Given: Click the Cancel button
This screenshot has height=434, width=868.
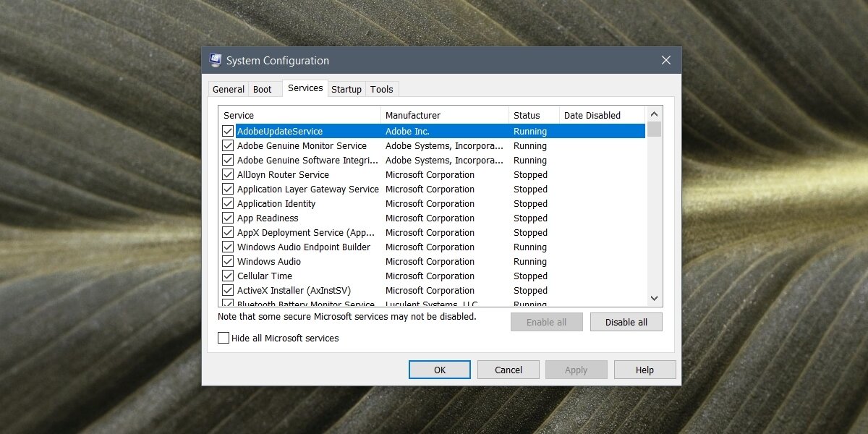Looking at the screenshot, I should coord(509,370).
